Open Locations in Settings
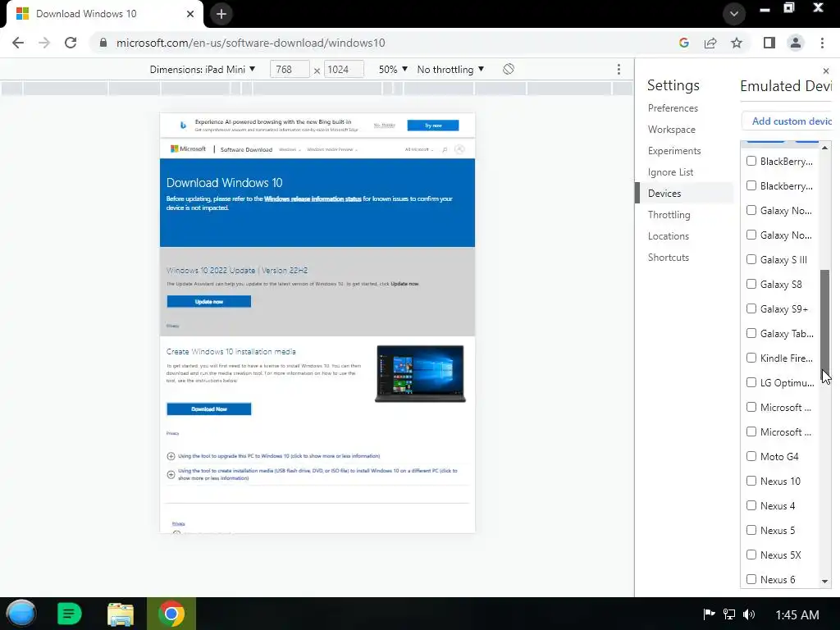840x630 pixels. (x=668, y=236)
